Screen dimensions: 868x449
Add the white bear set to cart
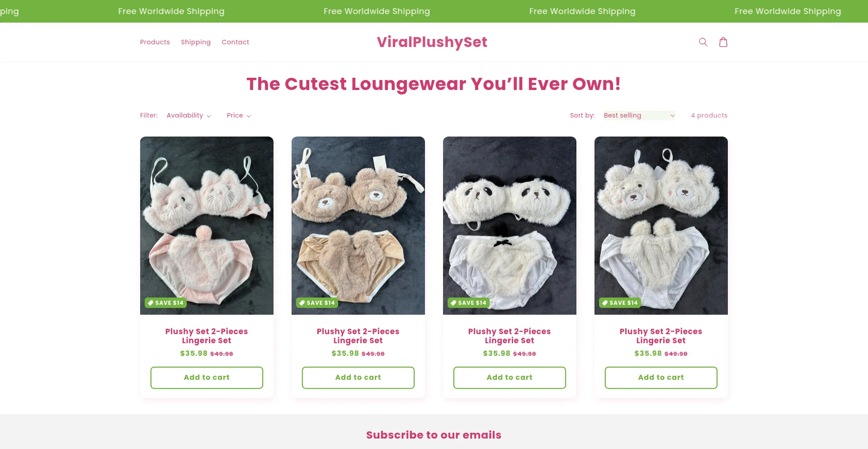(x=661, y=378)
